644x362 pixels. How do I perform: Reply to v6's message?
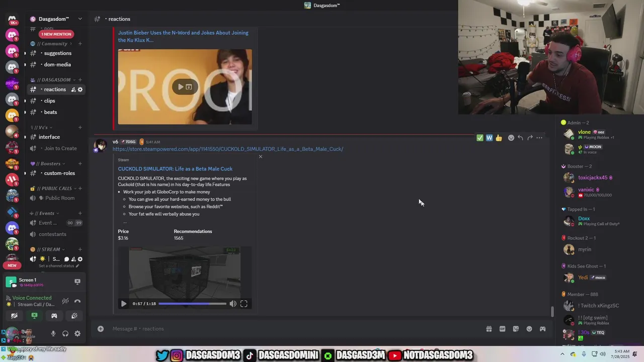coord(520,138)
